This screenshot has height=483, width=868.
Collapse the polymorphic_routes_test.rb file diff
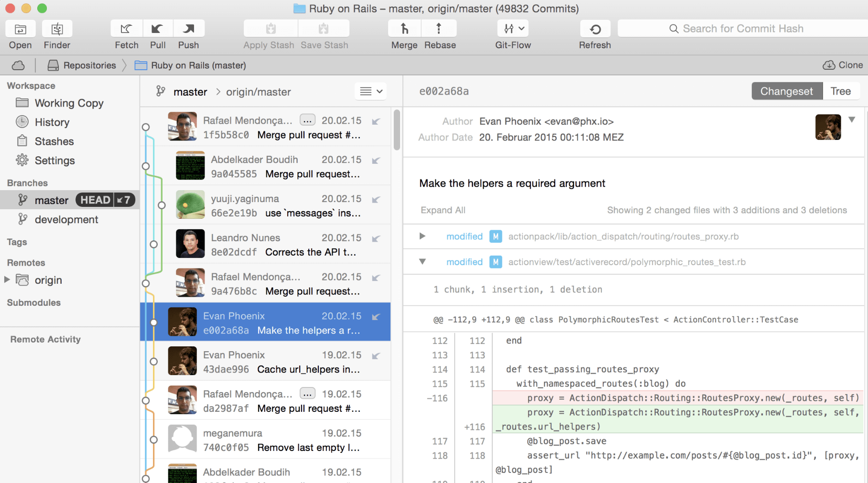tap(422, 261)
